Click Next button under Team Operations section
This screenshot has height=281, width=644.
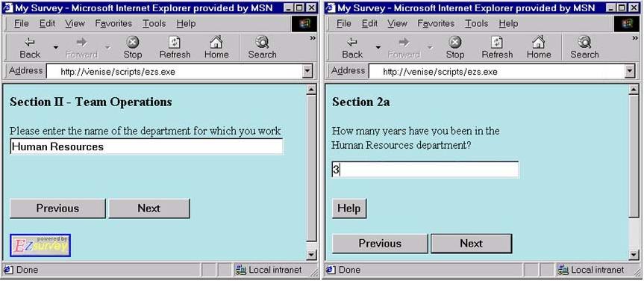(149, 209)
